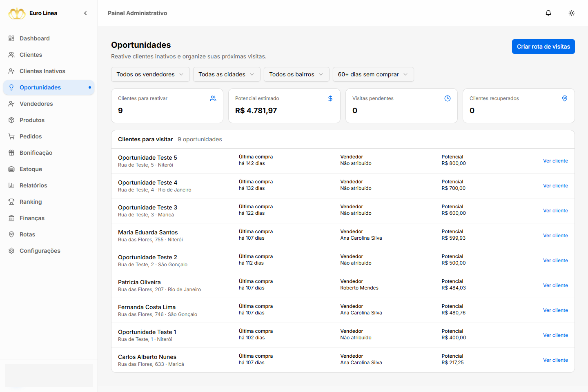Click the Relatórios bar chart icon
588x392 pixels.
pyautogui.click(x=11, y=185)
